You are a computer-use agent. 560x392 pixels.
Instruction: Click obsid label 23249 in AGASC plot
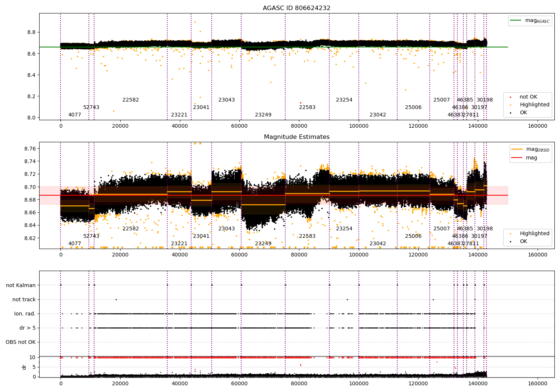click(263, 115)
